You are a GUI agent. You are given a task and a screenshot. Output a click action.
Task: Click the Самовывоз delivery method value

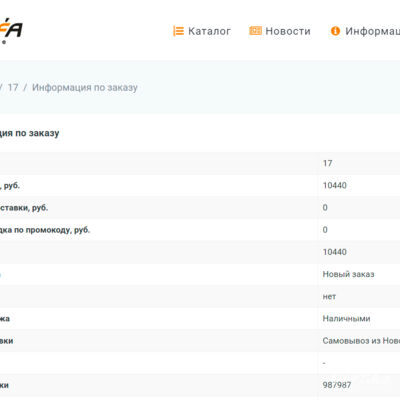point(361,341)
